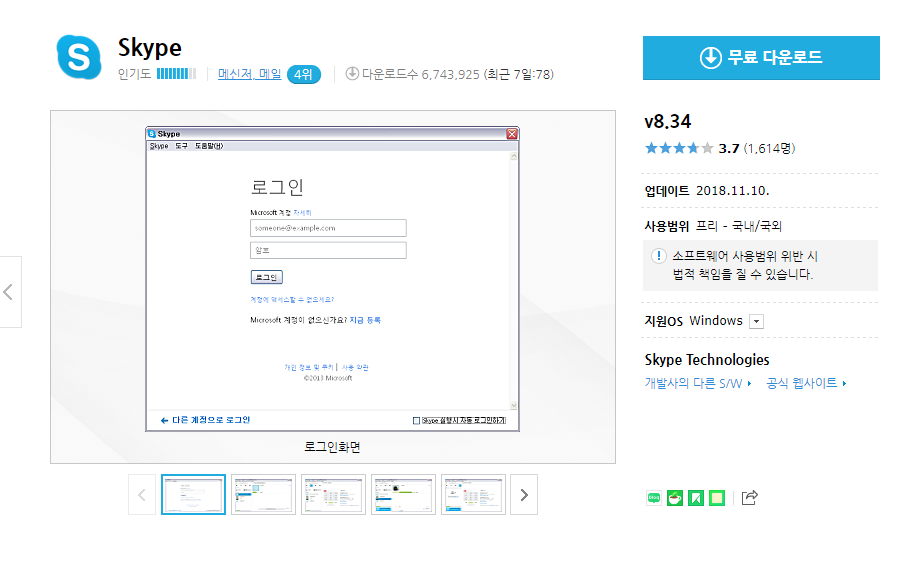Click the 3.7 (1,614명) rating text
Viewport: 908px width, 565px height.
[757, 149]
